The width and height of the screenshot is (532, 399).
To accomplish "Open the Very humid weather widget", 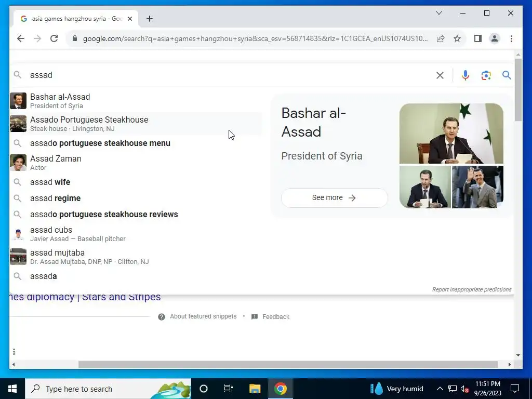I will tap(397, 389).
